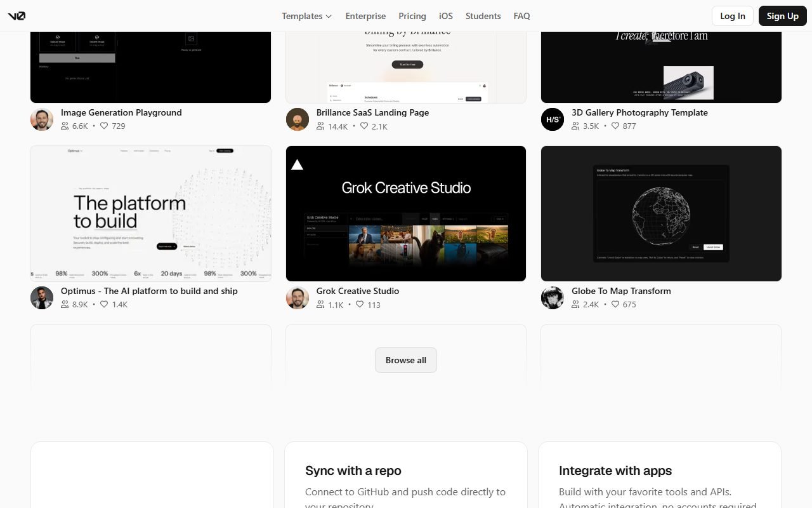The image size is (812, 508).
Task: Open Optimus template author avatar
Action: click(x=42, y=298)
